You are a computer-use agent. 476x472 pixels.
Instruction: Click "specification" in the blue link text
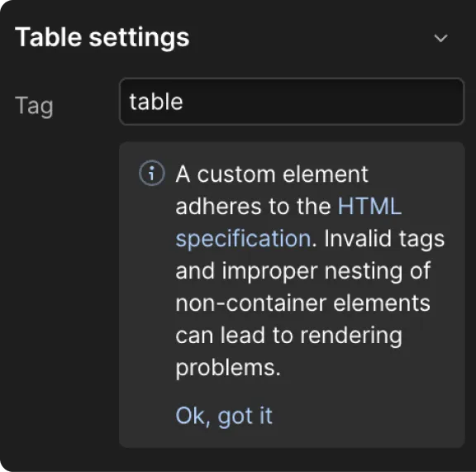pos(244,238)
